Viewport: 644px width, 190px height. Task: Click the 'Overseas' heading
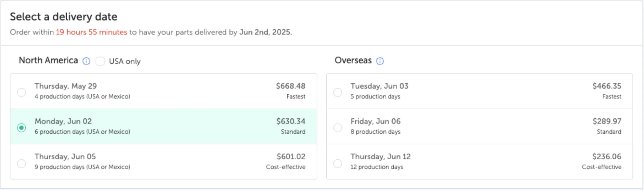353,60
